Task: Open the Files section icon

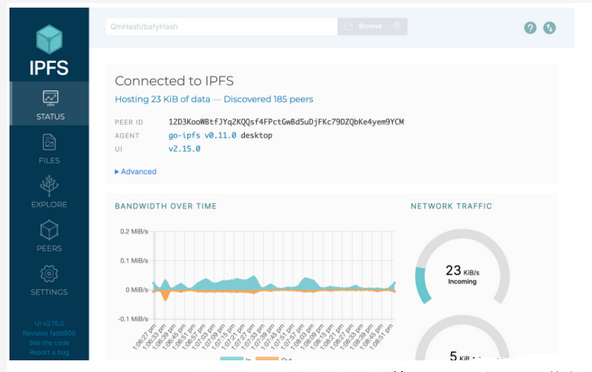Action: 49,142
